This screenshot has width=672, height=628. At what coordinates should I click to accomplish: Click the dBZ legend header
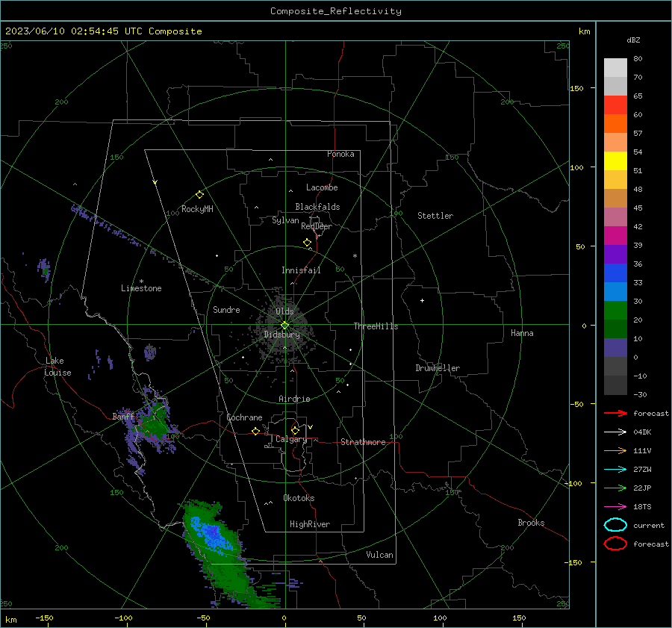tap(633, 40)
